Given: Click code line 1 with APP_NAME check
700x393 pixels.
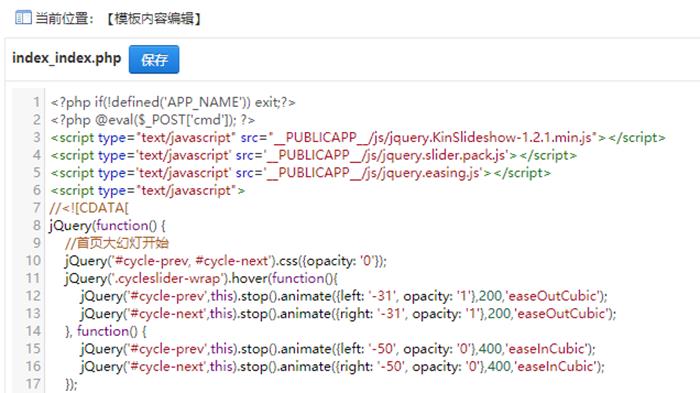Looking at the screenshot, I should pyautogui.click(x=173, y=102).
